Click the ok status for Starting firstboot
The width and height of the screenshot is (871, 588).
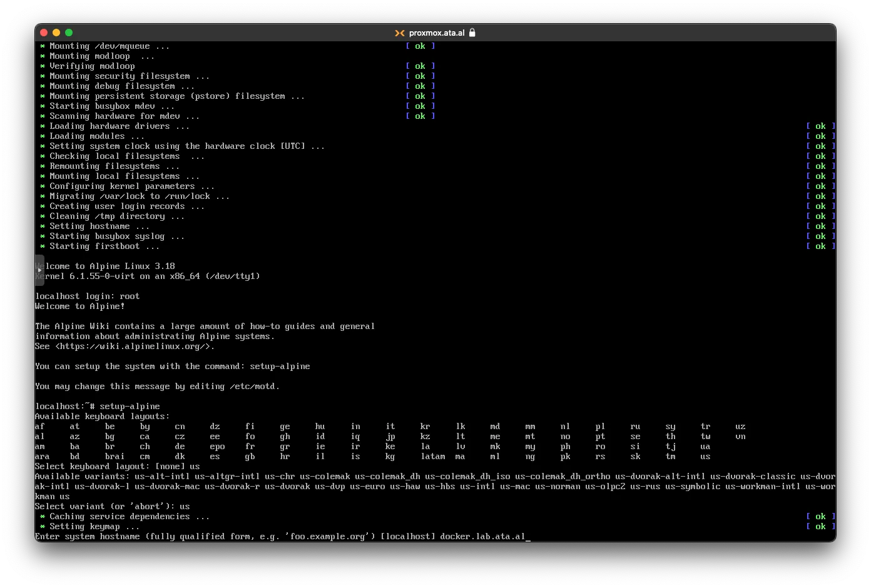[820, 246]
